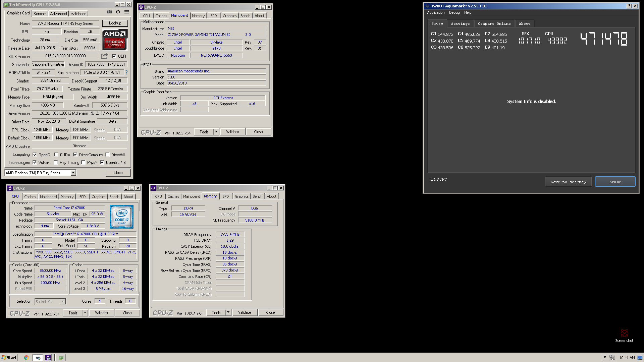Open the Aquamark Help menu
Screen dimensions: 644x362
[468, 13]
